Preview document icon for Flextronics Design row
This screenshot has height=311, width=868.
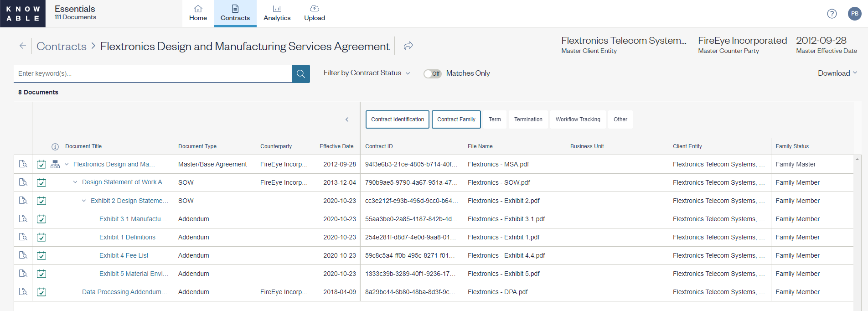pos(23,164)
